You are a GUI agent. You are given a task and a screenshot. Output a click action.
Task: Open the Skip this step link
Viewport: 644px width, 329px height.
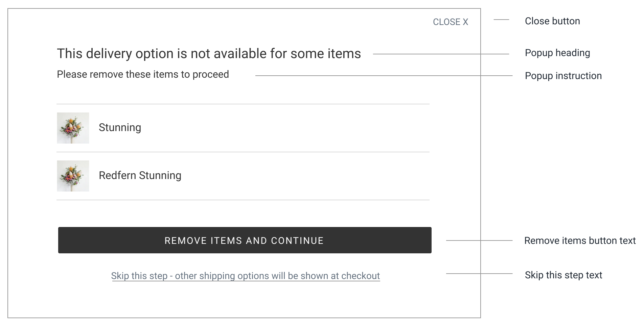tap(246, 276)
